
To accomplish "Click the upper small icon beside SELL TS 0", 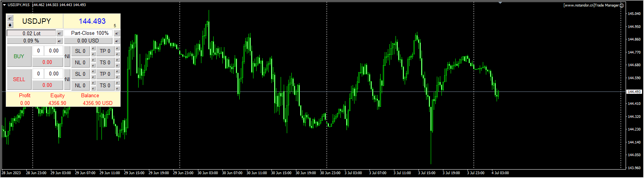I will point(117,83).
